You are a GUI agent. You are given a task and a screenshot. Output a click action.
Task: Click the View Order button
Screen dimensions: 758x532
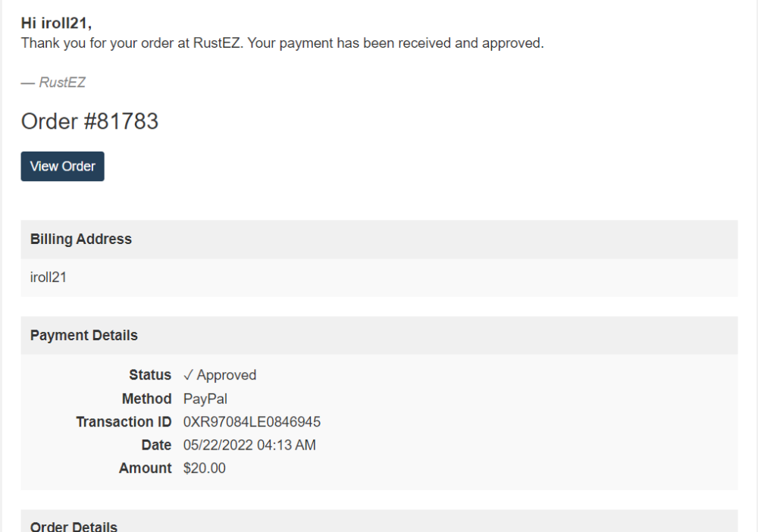pos(62,167)
